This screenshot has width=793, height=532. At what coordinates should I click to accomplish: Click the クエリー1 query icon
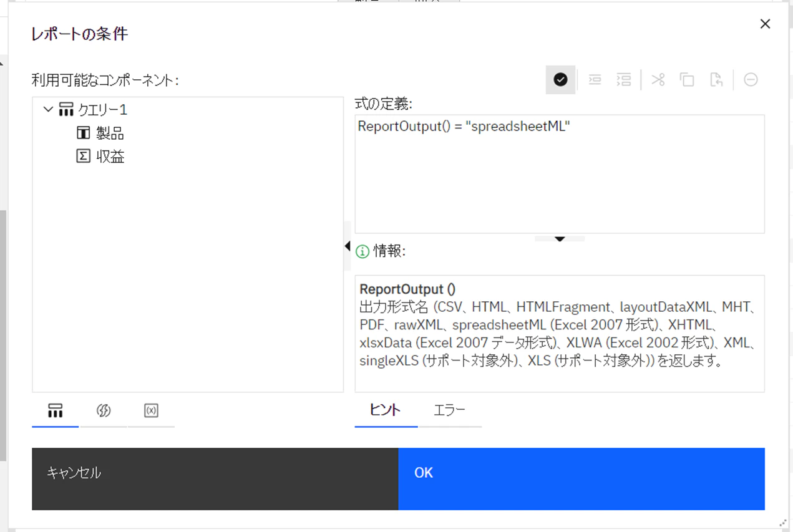tap(66, 110)
